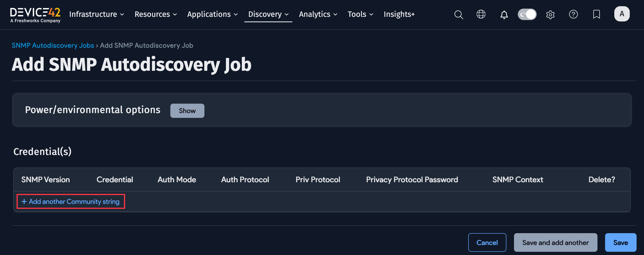Open the Tools menu
644x255 pixels.
coord(360,14)
